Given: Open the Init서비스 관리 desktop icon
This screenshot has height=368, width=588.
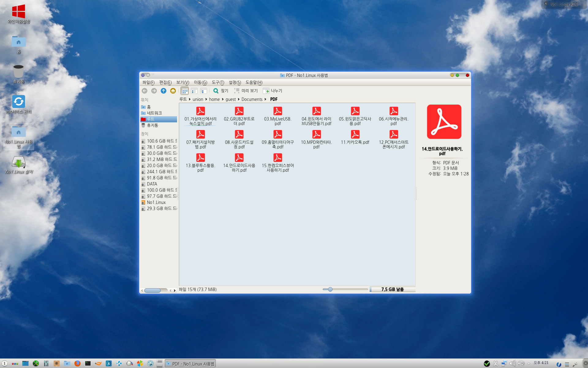Looking at the screenshot, I should tap(19, 105).
